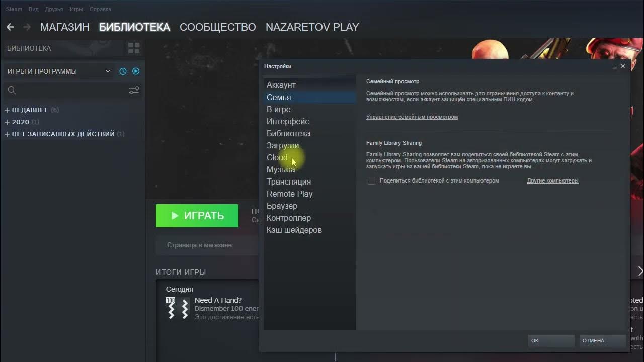Screen dimensions: 644x362
Task: Click the Need A Hand? achievement title
Action: (x=218, y=300)
